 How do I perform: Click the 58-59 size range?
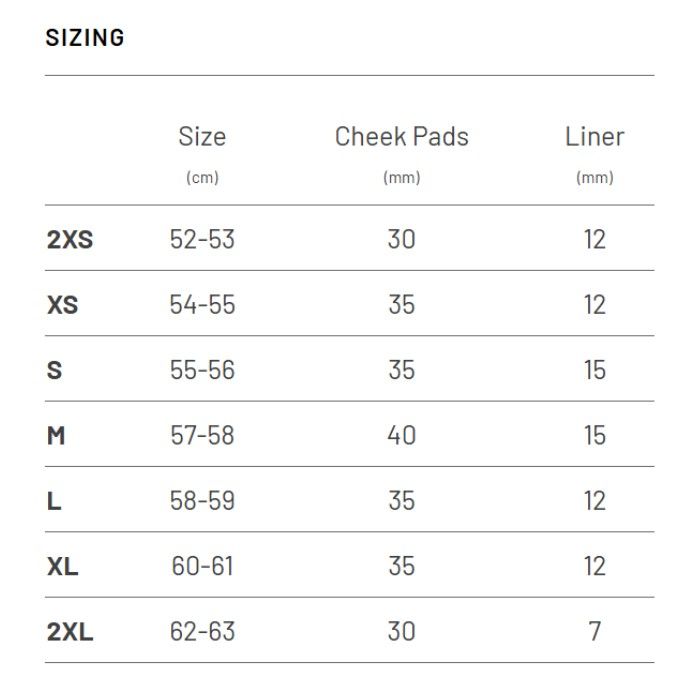point(202,501)
